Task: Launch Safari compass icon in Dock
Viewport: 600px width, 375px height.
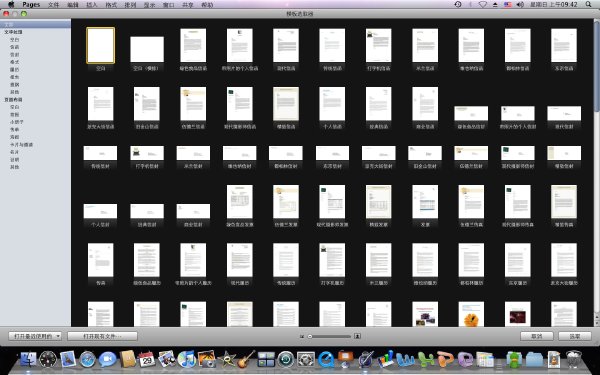Action: 88,359
